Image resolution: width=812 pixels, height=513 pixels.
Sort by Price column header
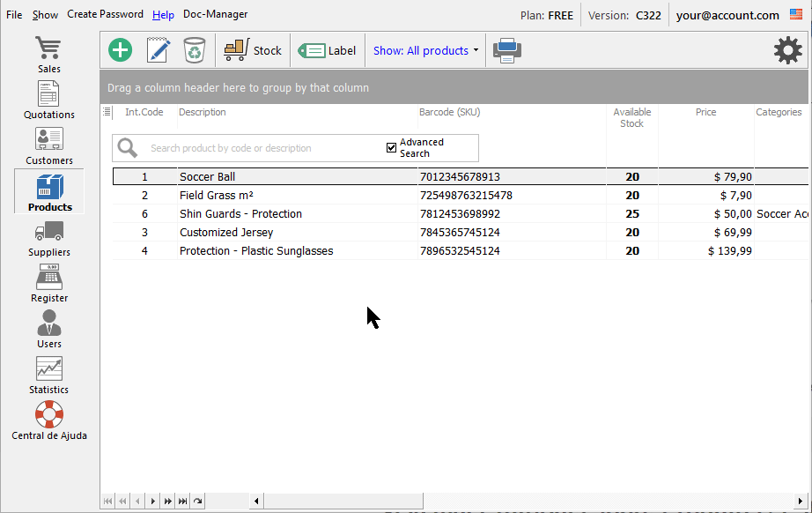(705, 112)
